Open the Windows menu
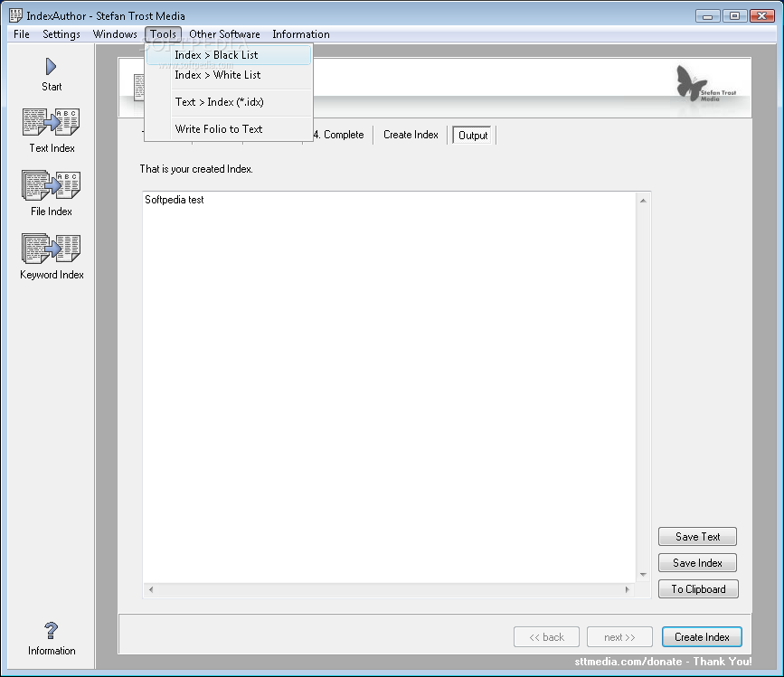Viewport: 784px width, 677px height. 115,34
